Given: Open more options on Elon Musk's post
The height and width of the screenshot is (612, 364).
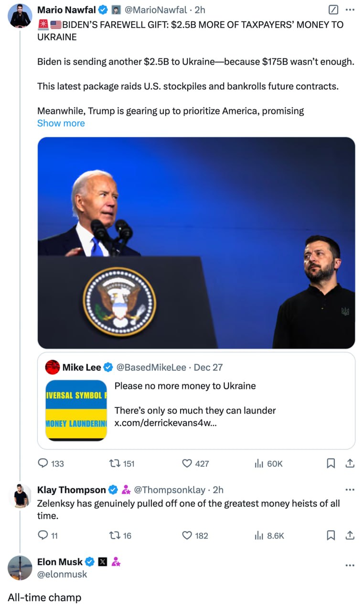Looking at the screenshot, I should pos(350,566).
